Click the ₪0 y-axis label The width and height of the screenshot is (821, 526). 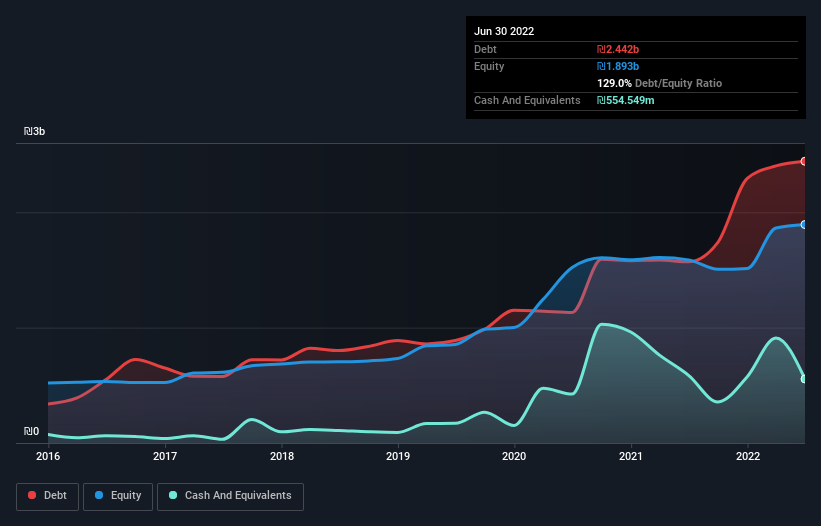31,431
